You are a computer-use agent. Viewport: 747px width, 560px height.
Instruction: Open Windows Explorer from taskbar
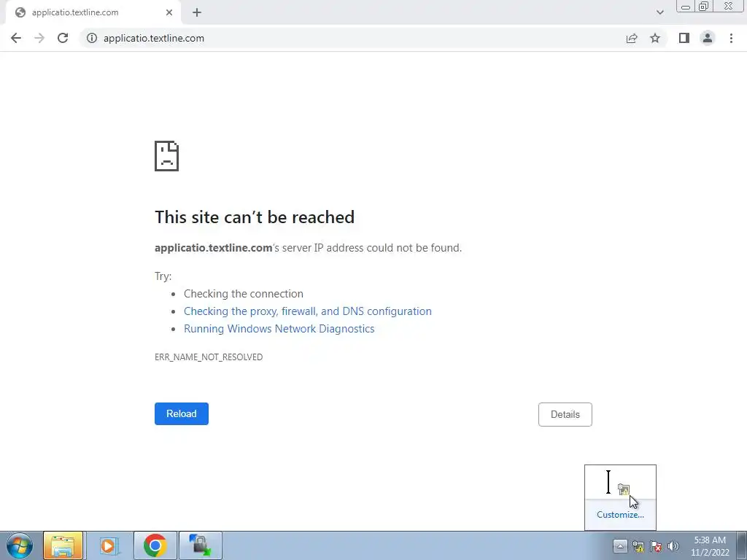63,545
